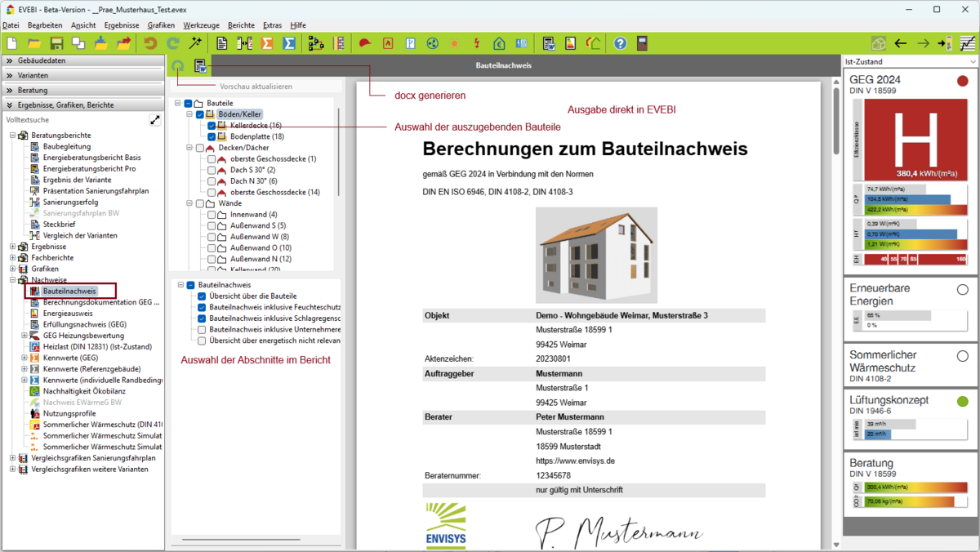Click the fullscreen arrows icon beside Volltextsuche
Screen dimensions: 980x552
click(155, 120)
